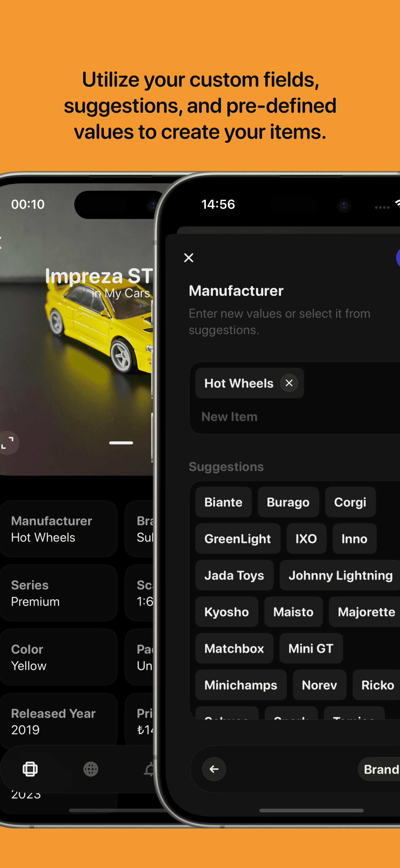Select the Corgi suggestion

pyautogui.click(x=350, y=502)
